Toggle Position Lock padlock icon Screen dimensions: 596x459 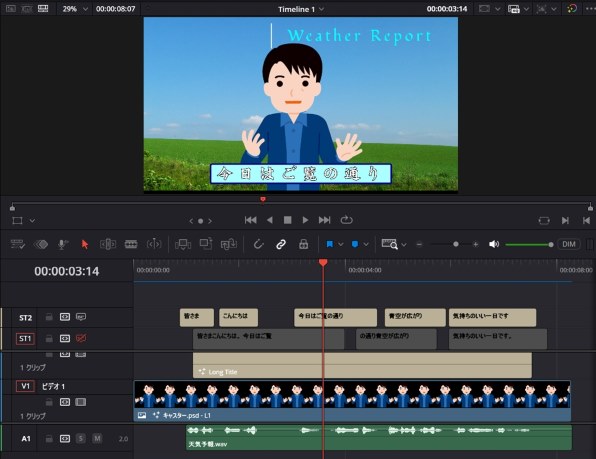(x=303, y=244)
